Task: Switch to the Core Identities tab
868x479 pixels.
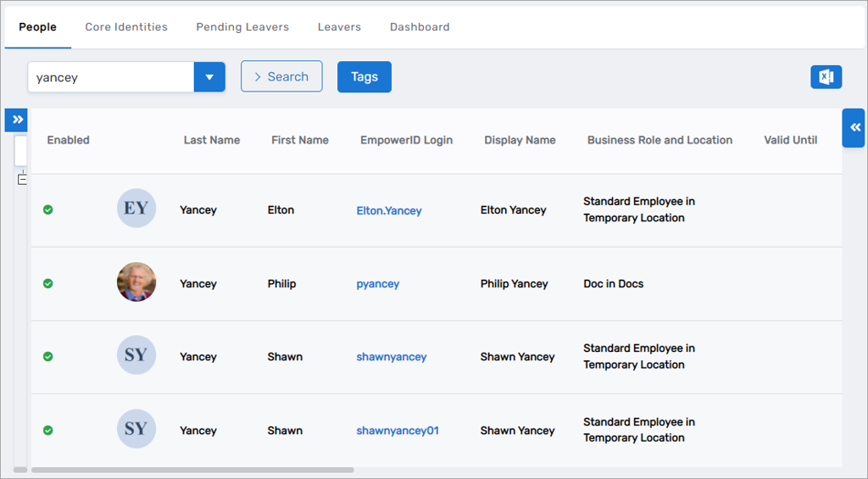Action: (126, 27)
